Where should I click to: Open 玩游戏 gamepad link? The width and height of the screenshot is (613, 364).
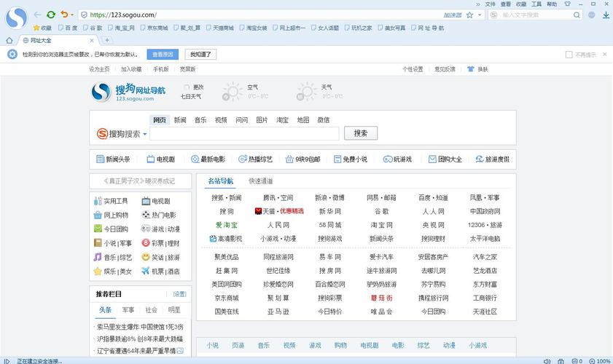pyautogui.click(x=397, y=159)
